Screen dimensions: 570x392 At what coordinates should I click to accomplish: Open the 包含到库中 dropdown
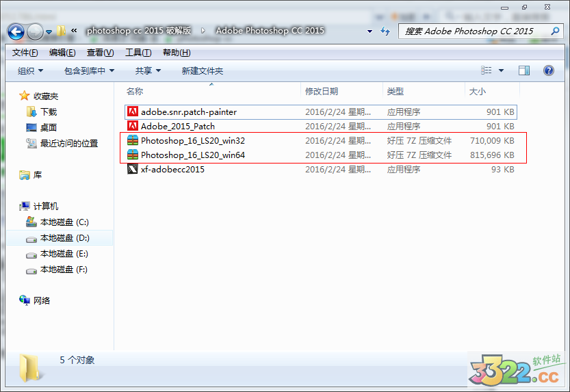90,71
